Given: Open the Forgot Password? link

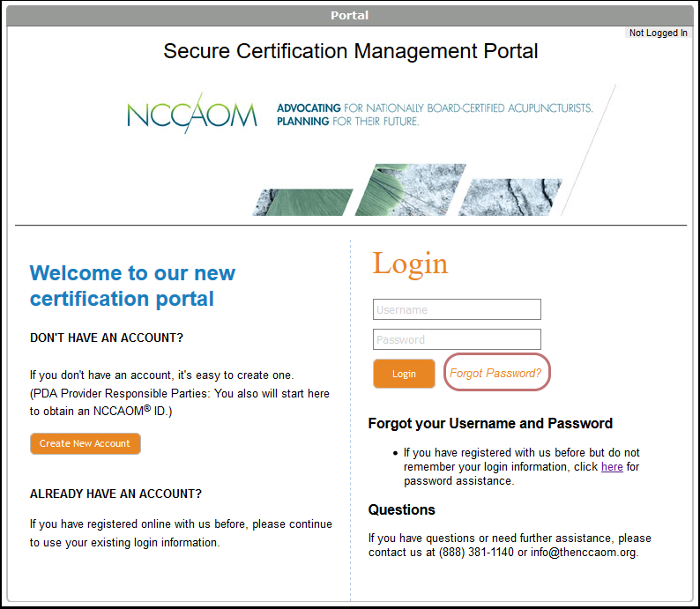Looking at the screenshot, I should [x=495, y=373].
